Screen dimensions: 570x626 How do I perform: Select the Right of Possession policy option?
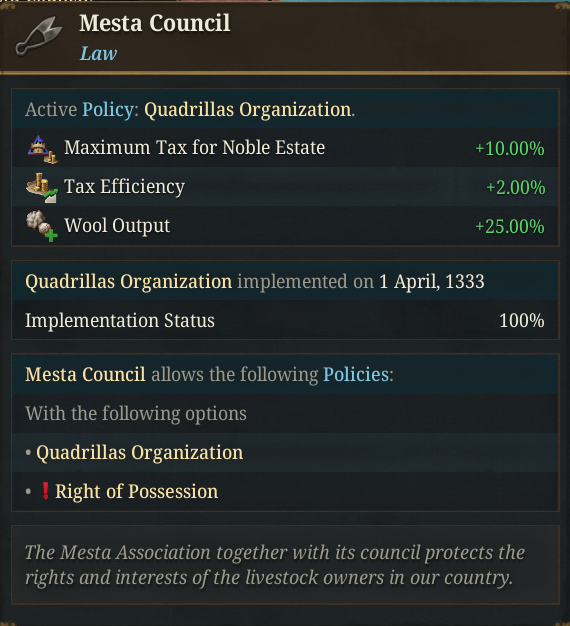(137, 491)
